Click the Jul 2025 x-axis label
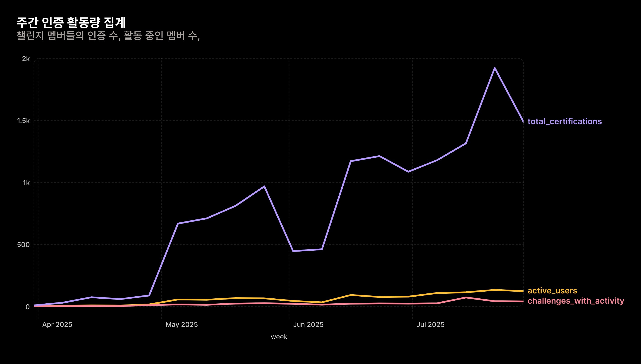 (431, 324)
